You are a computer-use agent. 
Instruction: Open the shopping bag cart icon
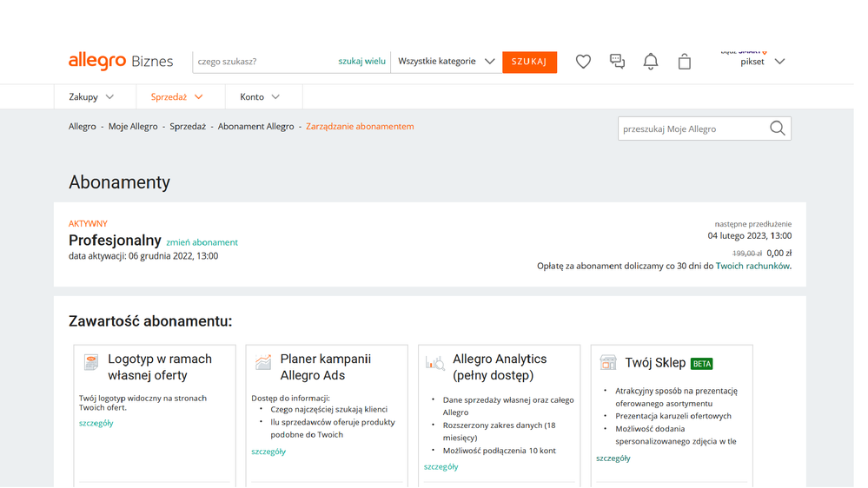pyautogui.click(x=684, y=62)
